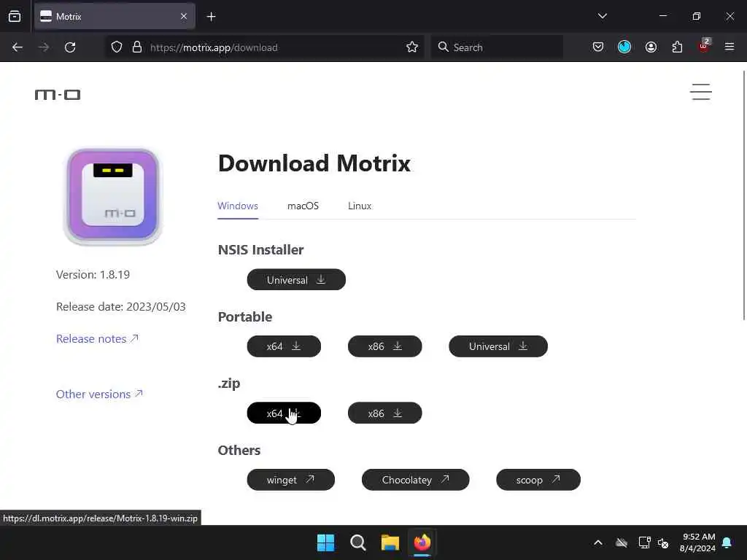Image resolution: width=747 pixels, height=560 pixels.
Task: Click the Motrix app icon image
Action: pos(113,196)
